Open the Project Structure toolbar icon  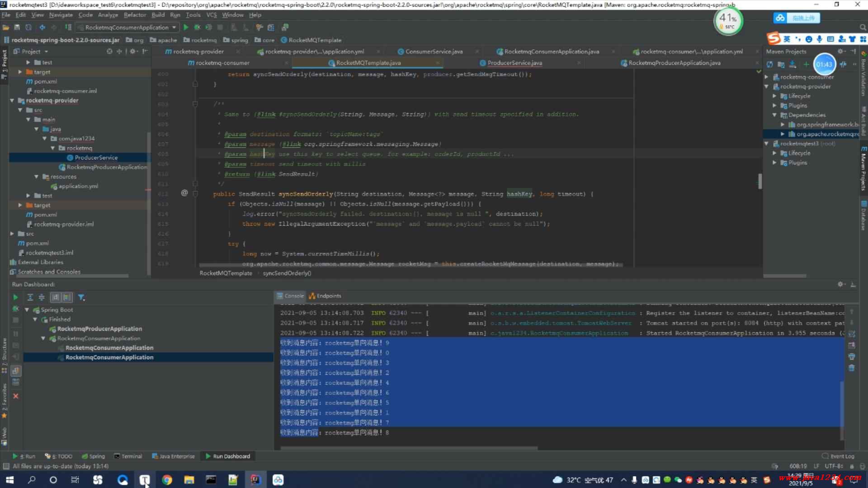pyautogui.click(x=271, y=28)
